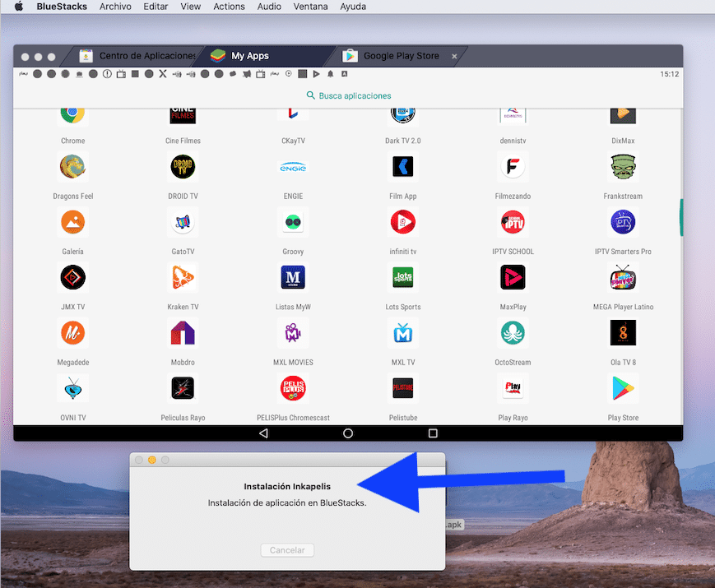Open the PELISPlus Chromecast app
The height and width of the screenshot is (588, 715).
(x=293, y=388)
